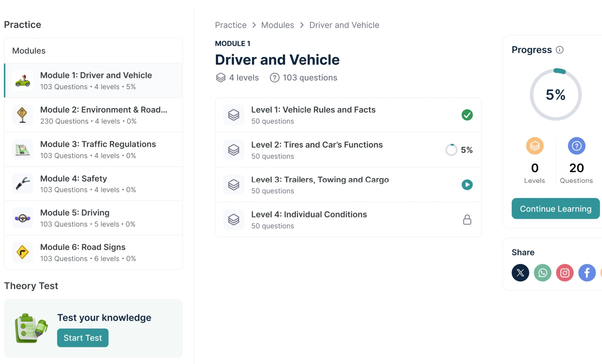
Task: Click the orange Levels stack icon
Action: (535, 146)
